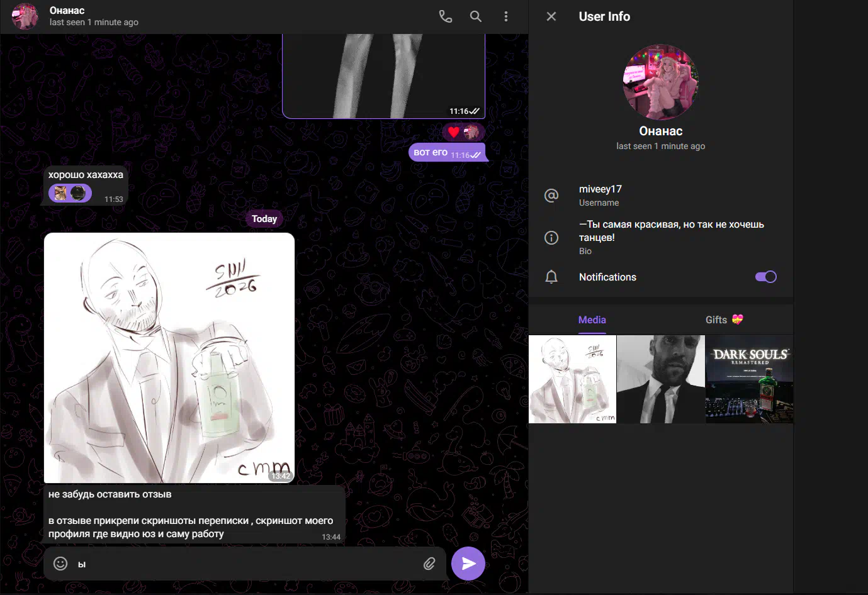This screenshot has width=868, height=595.
Task: Open the emoji picker smiley icon
Action: [x=60, y=564]
